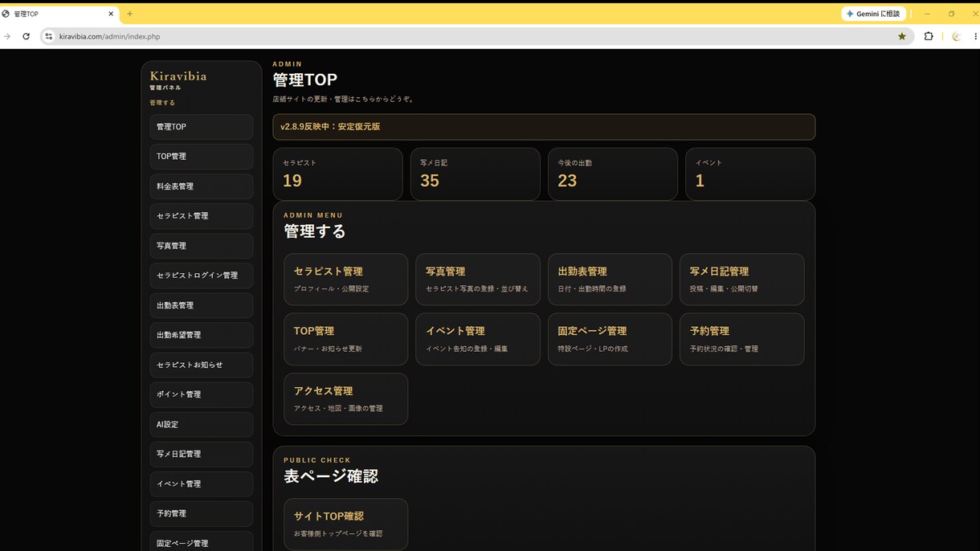Click the 表ページ確認 section heading
980x551 pixels.
click(x=330, y=475)
